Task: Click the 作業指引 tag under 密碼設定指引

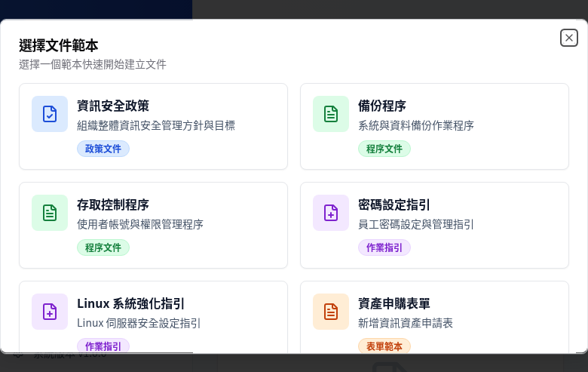Action: pos(384,247)
